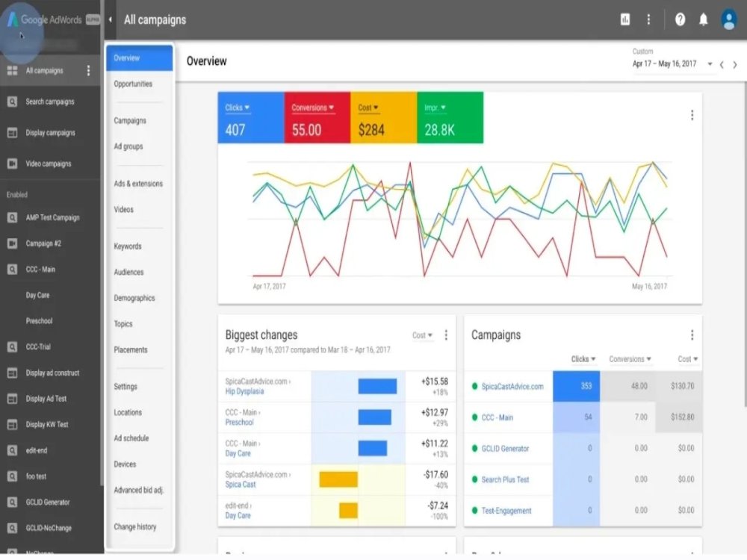Select Preschool ad group in left sidebar

(x=39, y=321)
